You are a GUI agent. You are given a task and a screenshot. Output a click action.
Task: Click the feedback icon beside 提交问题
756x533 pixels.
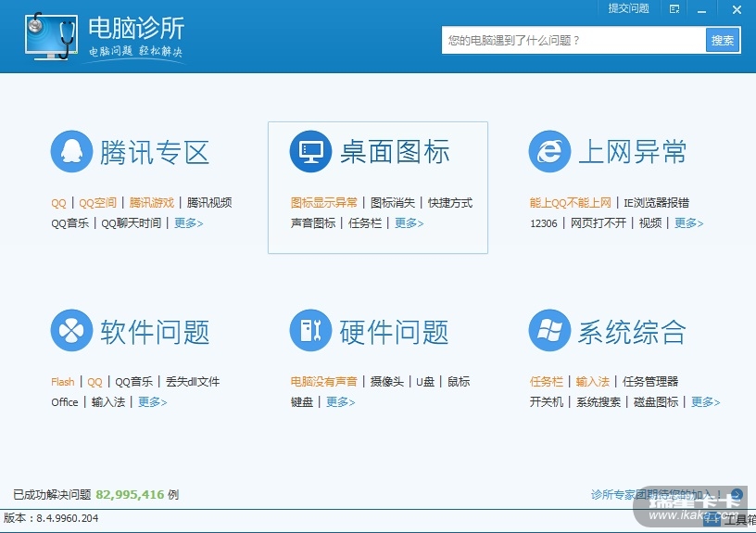674,9
